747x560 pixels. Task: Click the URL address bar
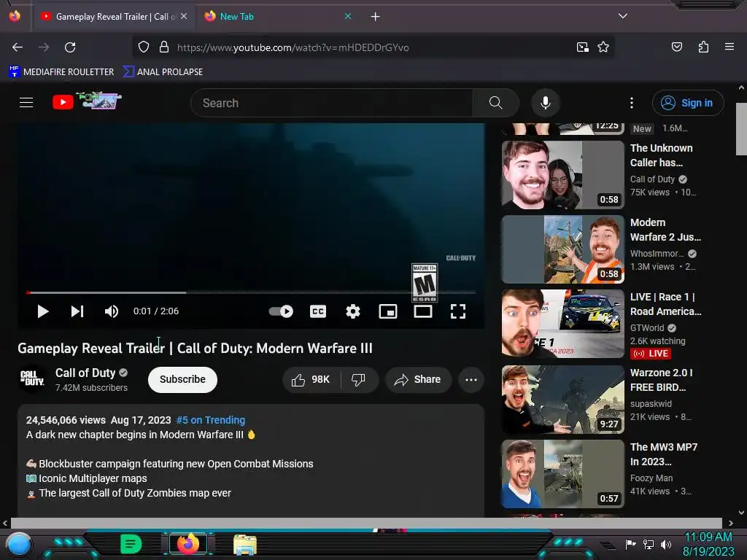click(x=374, y=47)
